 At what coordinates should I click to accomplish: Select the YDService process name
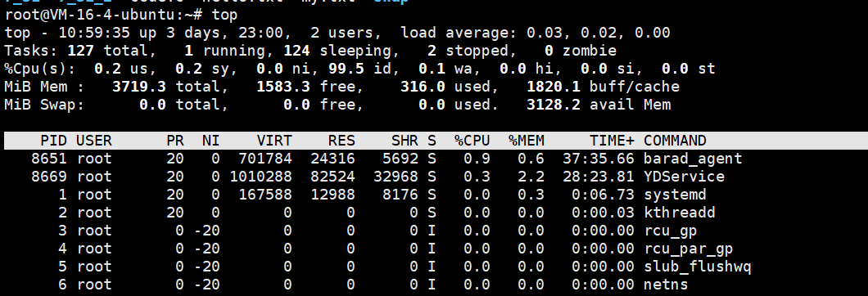coord(684,177)
